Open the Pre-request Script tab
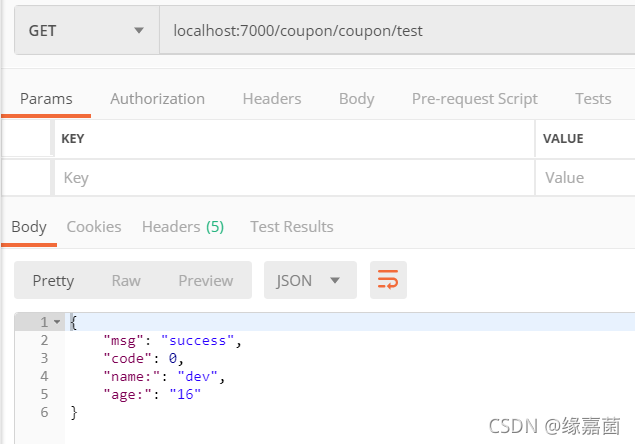635x444 pixels. coord(475,99)
